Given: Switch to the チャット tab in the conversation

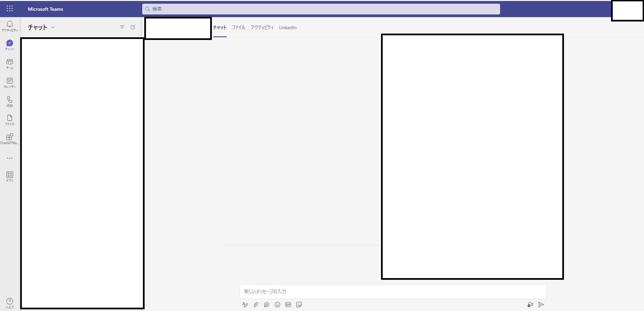Looking at the screenshot, I should point(220,28).
